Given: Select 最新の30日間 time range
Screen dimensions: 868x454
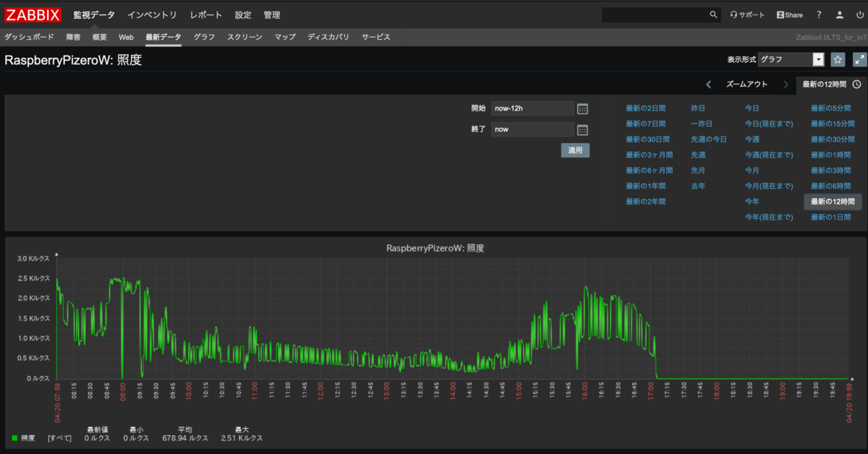Looking at the screenshot, I should pos(647,140).
